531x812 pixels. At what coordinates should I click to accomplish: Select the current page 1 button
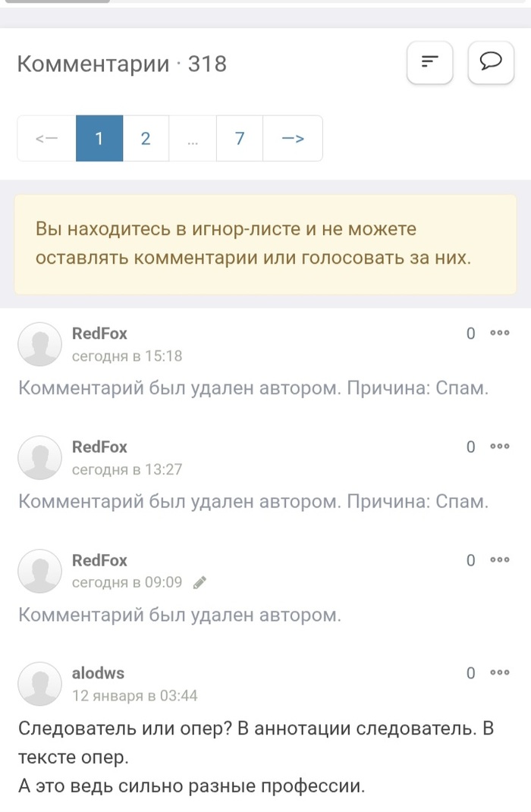pos(99,138)
